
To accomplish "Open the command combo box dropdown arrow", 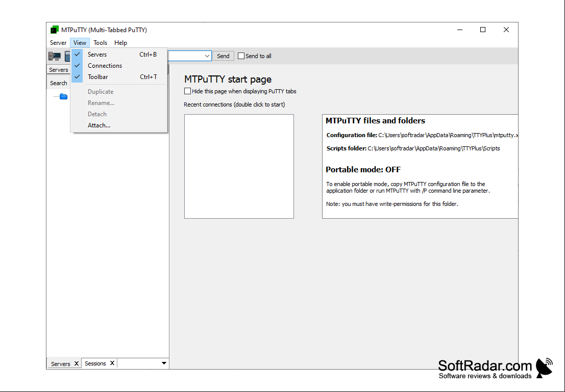I will click(207, 56).
